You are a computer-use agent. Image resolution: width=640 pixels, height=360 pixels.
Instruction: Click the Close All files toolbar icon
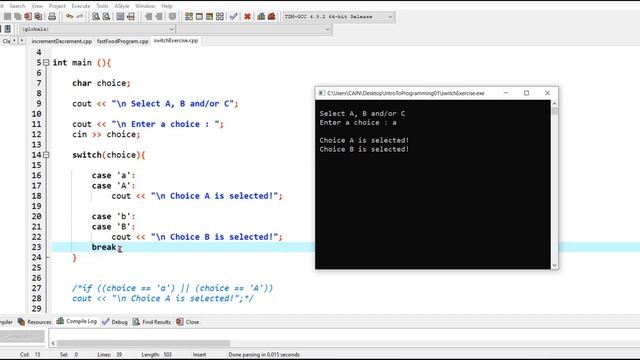(38, 17)
